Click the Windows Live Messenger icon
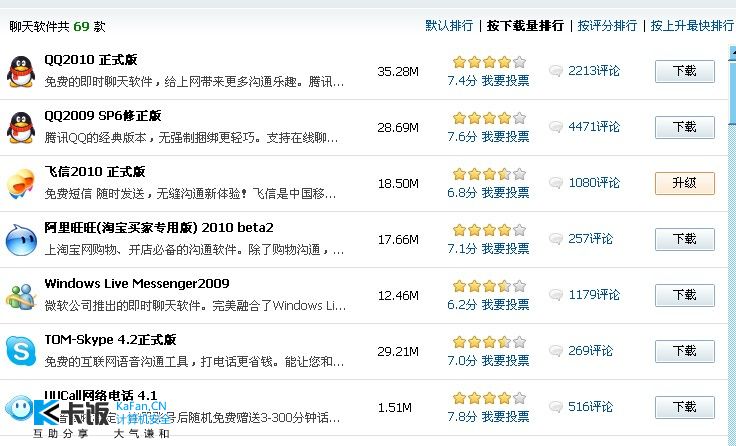This screenshot has width=736, height=446. (21, 296)
